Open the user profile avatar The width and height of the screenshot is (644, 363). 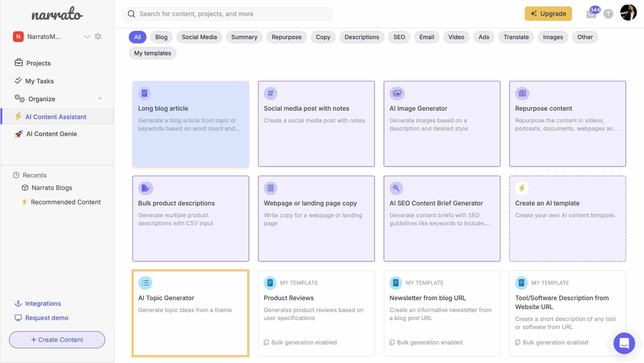(x=628, y=12)
